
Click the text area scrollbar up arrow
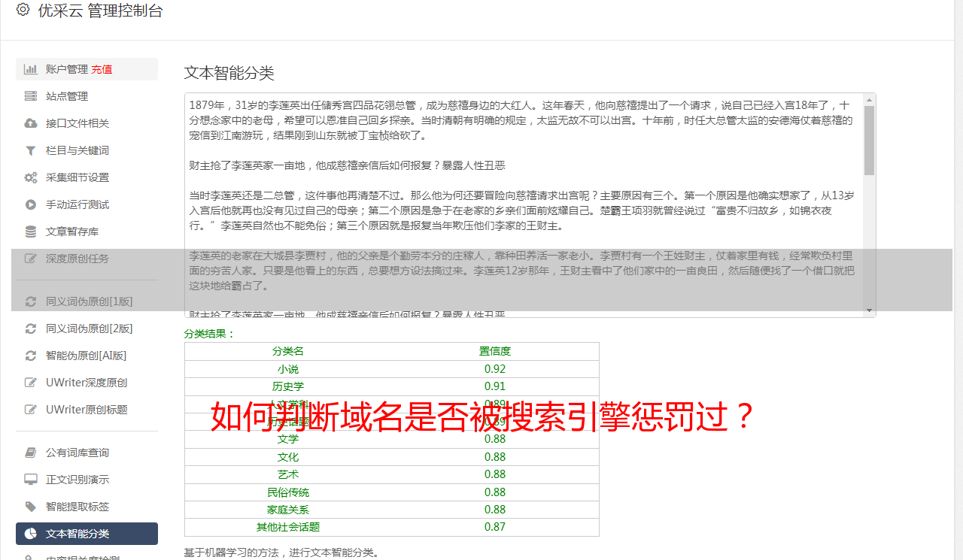(869, 99)
